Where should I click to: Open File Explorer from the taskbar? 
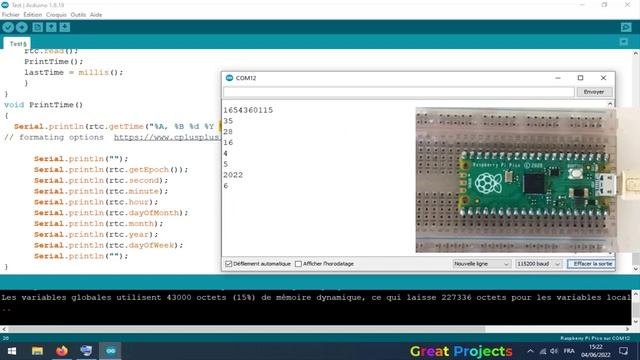pos(37,351)
